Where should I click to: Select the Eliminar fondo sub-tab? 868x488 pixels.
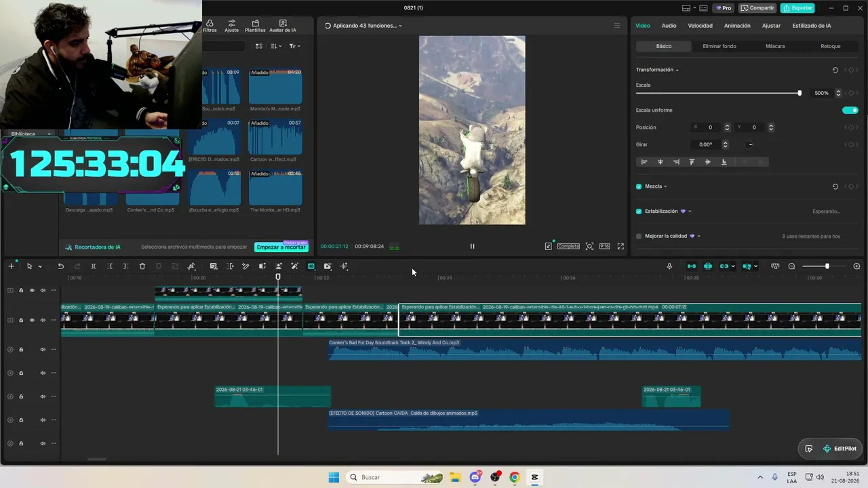719,46
